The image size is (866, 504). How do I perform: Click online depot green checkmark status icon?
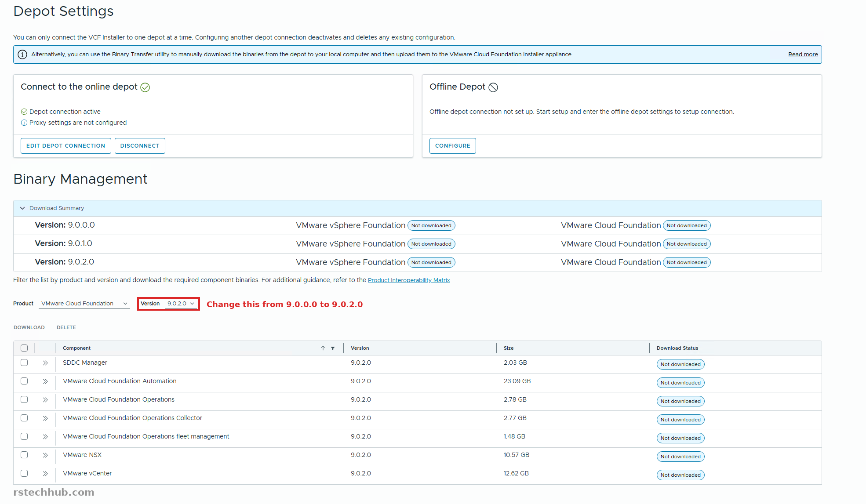point(145,87)
